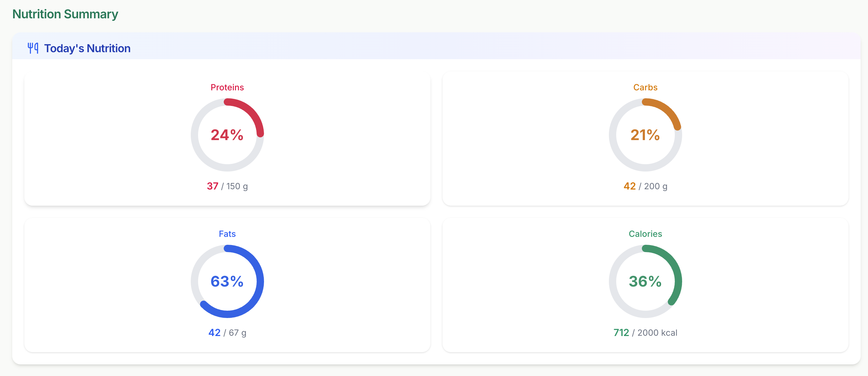868x376 pixels.
Task: Click the green Calories progress ring
Action: [x=645, y=281]
